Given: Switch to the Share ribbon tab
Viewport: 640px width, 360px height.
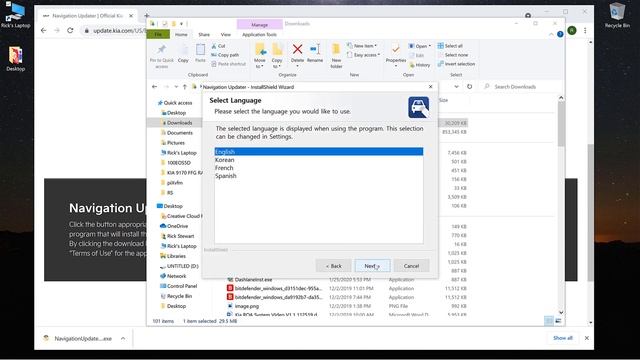Looking at the screenshot, I should 204,35.
